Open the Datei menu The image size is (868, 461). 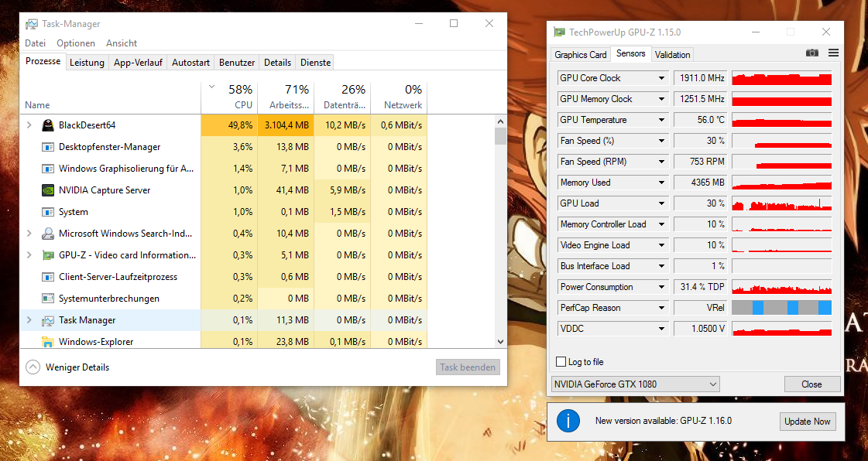[x=35, y=43]
